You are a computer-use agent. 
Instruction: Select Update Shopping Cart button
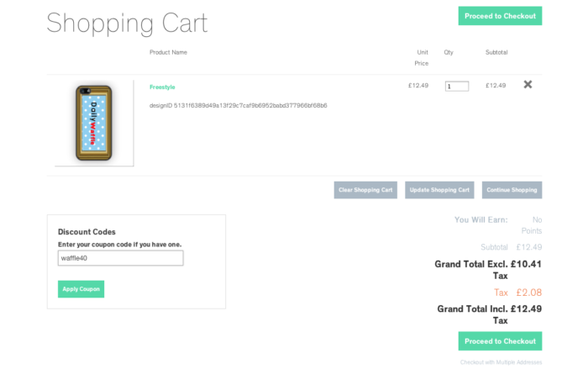(439, 190)
